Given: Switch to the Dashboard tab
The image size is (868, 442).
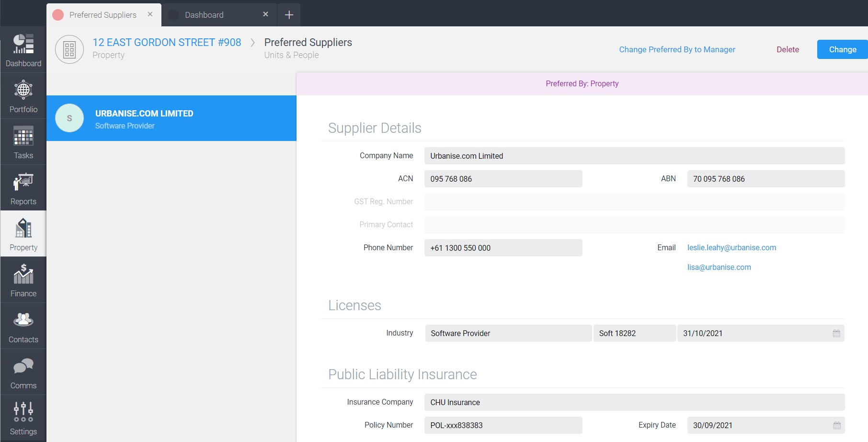Looking at the screenshot, I should 204,15.
